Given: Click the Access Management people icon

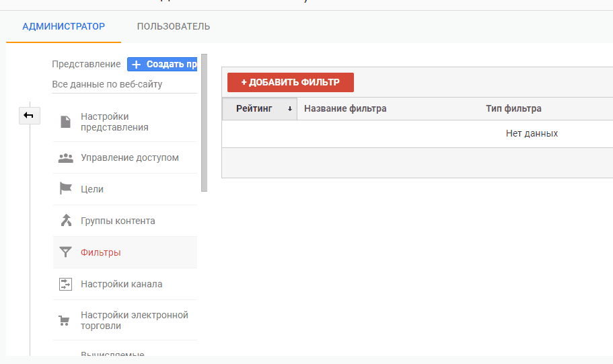Looking at the screenshot, I should (x=65, y=158).
